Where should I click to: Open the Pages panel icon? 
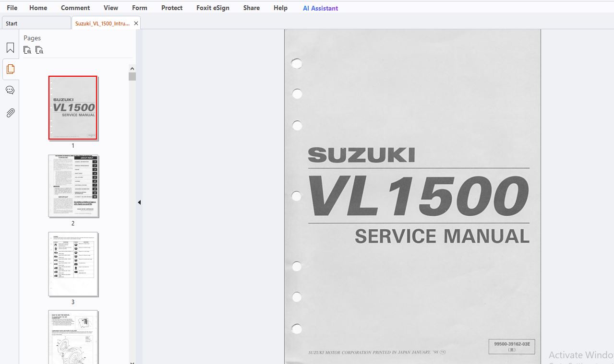pyautogui.click(x=10, y=69)
